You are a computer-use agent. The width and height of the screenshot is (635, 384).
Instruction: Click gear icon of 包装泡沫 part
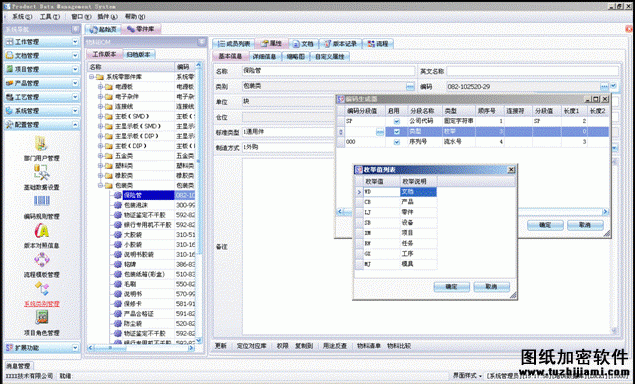point(117,205)
